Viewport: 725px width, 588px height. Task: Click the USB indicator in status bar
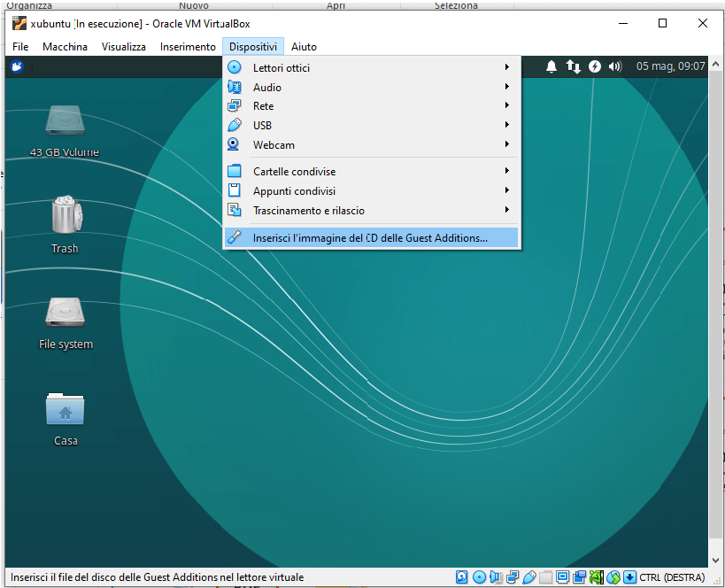[529, 577]
